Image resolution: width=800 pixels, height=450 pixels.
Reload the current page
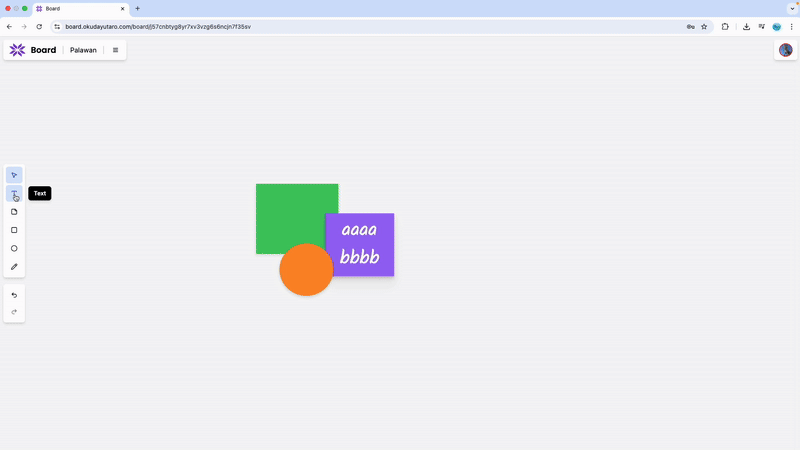[x=39, y=27]
